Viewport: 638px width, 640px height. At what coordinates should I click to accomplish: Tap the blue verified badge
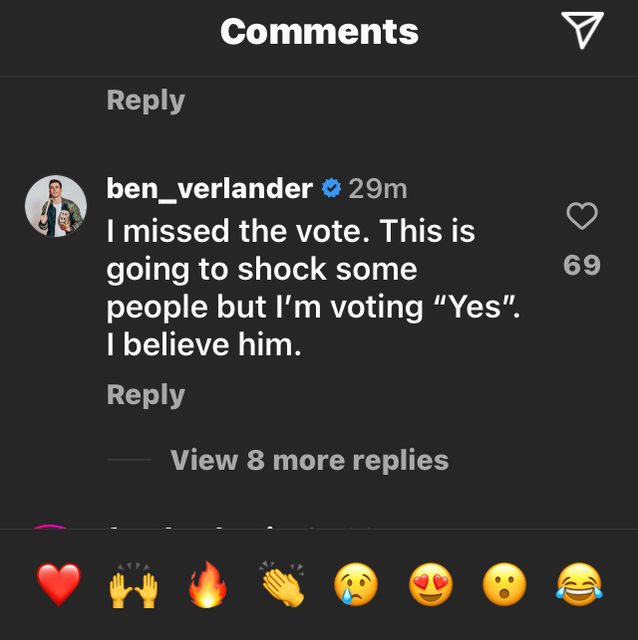coord(330,188)
